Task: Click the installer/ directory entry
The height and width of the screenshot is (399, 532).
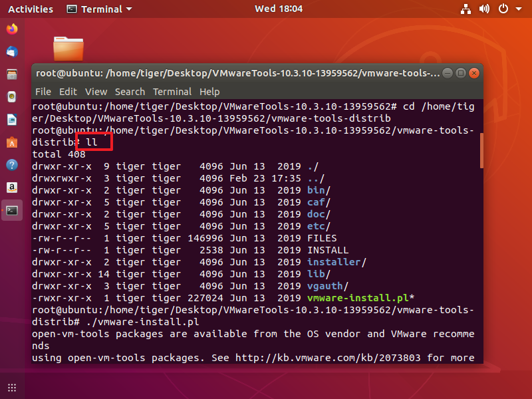Action: coord(336,262)
